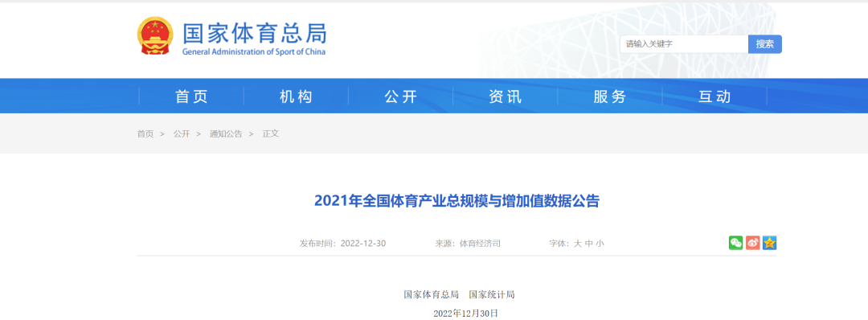Click General Administration of Sport of China text
This screenshot has width=868, height=320.
(x=254, y=51)
